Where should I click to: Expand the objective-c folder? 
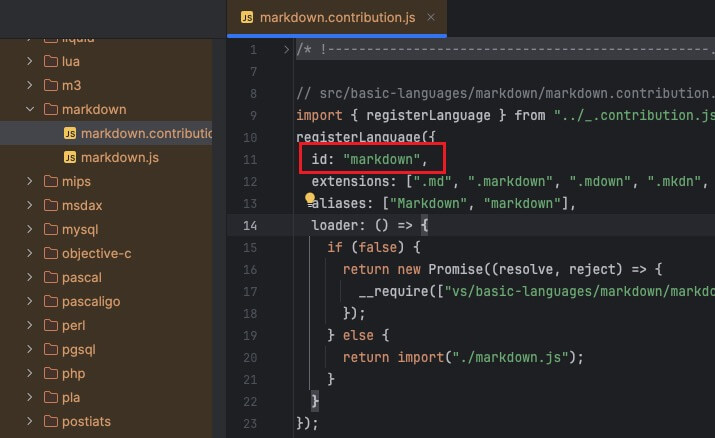pyautogui.click(x=30, y=253)
